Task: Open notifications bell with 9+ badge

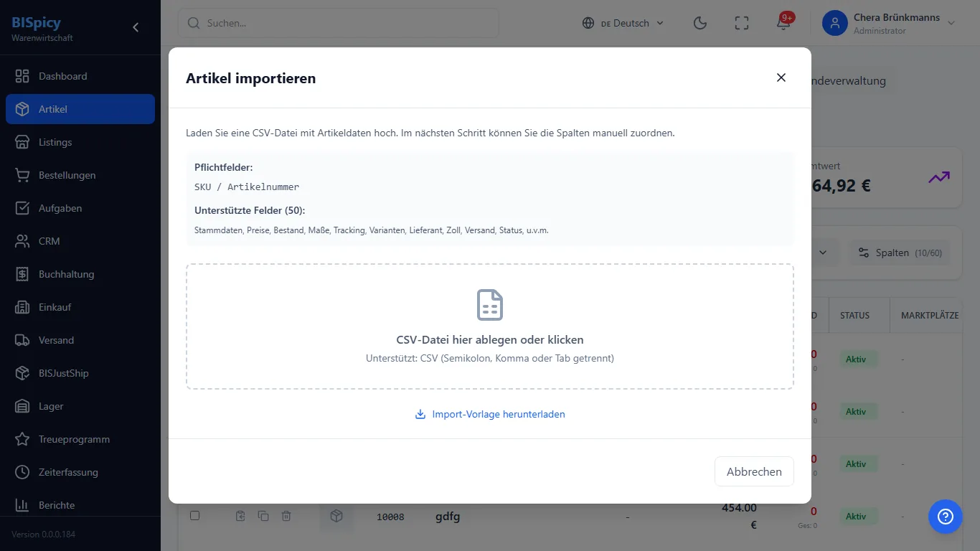Action: [783, 23]
